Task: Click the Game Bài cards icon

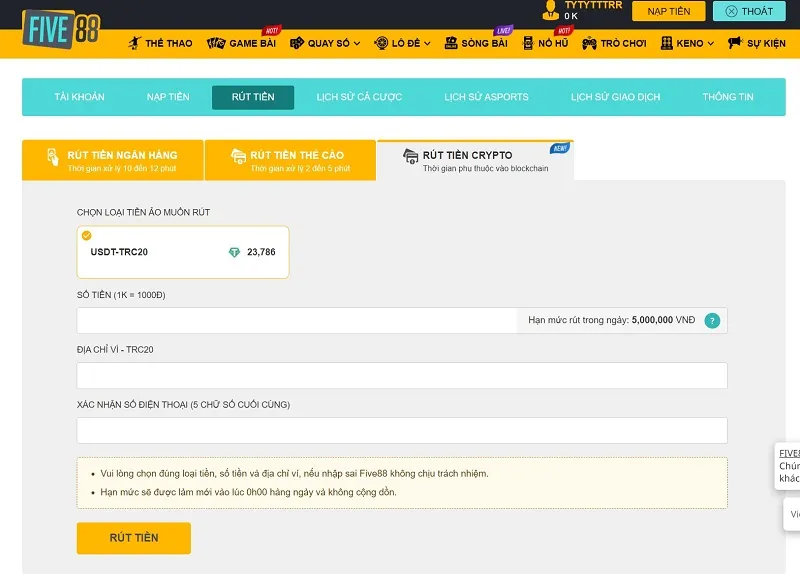Action: pos(215,43)
